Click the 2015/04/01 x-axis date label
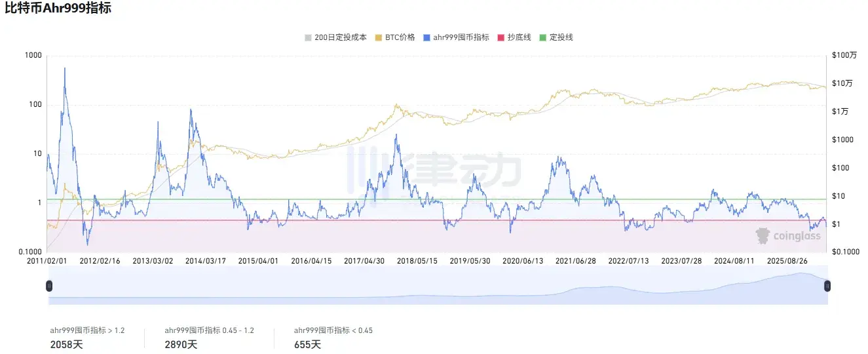Image resolution: width=868 pixels, height=354 pixels. 259,261
